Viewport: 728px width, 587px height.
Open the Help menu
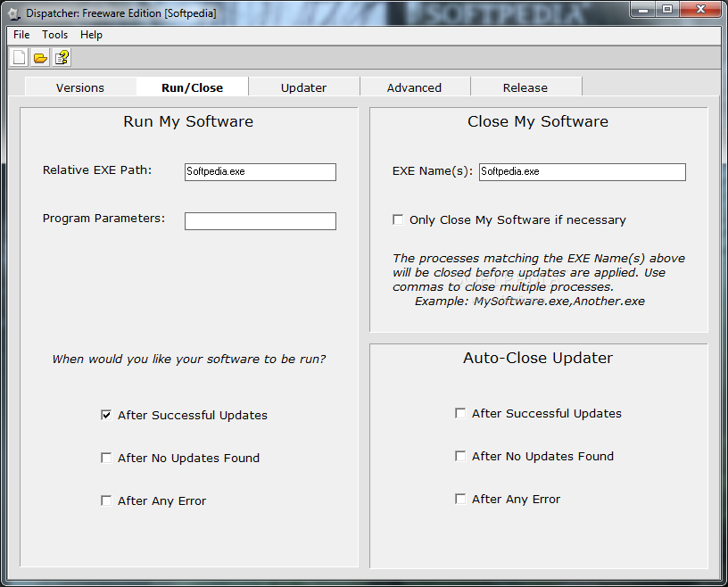[91, 35]
